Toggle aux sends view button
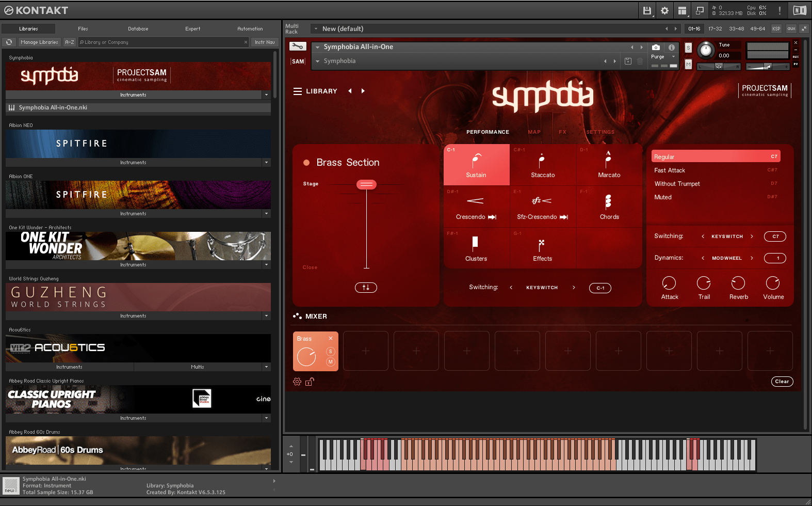The width and height of the screenshot is (812, 506). [791, 29]
